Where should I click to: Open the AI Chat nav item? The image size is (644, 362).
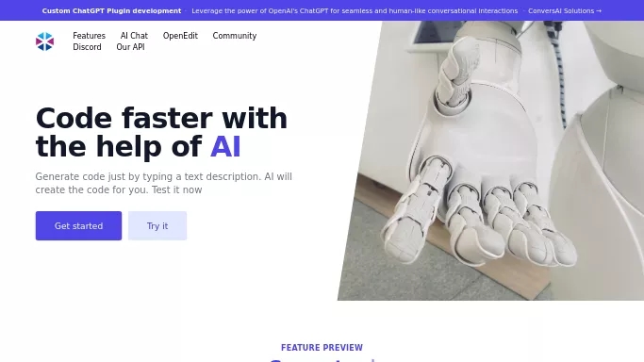coord(134,36)
